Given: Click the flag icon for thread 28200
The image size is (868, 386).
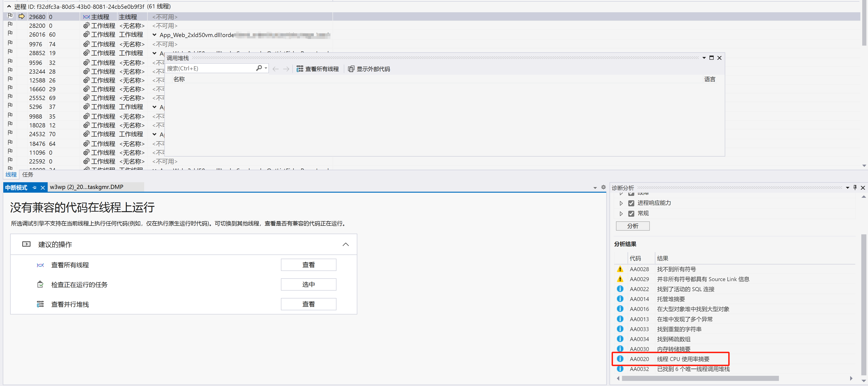Looking at the screenshot, I should (x=10, y=25).
